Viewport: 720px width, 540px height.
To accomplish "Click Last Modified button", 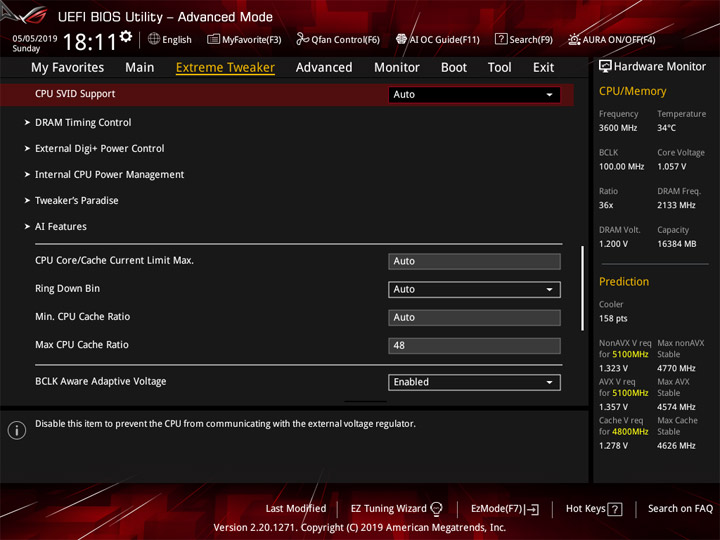I will click(x=296, y=509).
